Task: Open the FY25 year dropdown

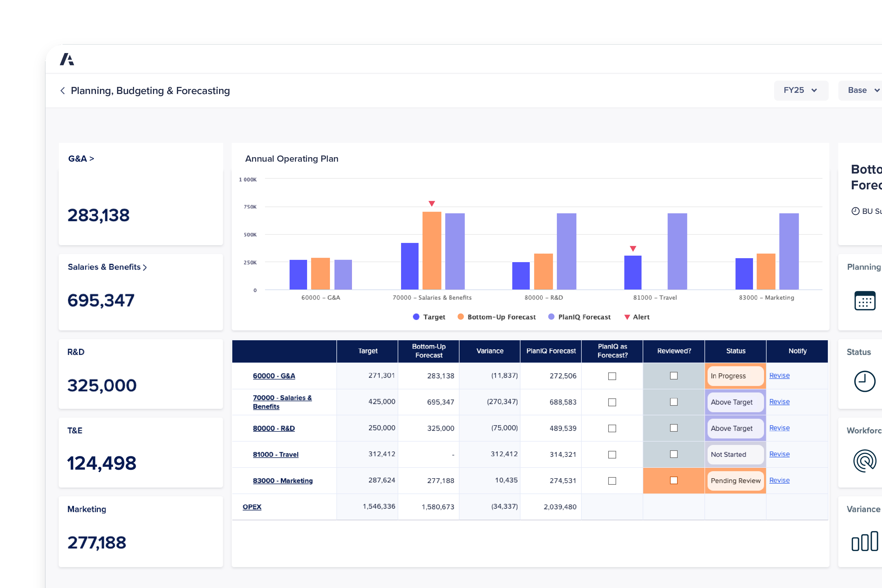Action: (x=801, y=90)
